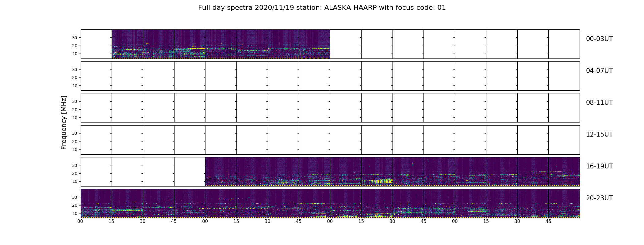Select the 10 MHz tick in the 12-15UT row
The width and height of the screenshot is (644, 245).
click(75, 149)
